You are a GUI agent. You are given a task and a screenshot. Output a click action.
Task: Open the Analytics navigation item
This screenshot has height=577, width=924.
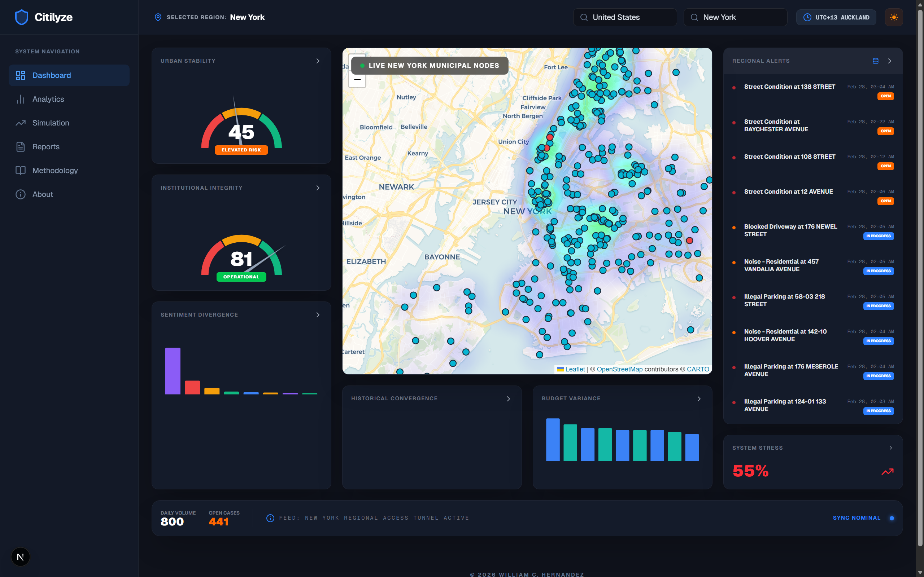point(48,99)
